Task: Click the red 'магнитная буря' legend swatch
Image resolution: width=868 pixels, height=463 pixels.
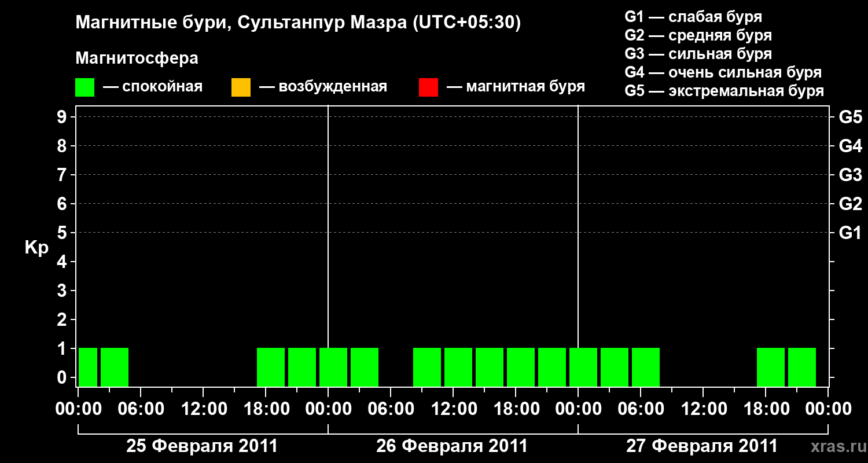Action: click(428, 87)
